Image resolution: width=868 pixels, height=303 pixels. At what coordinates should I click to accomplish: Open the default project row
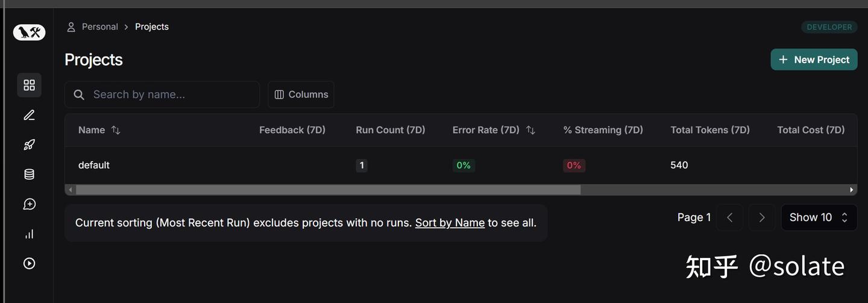[x=461, y=165]
